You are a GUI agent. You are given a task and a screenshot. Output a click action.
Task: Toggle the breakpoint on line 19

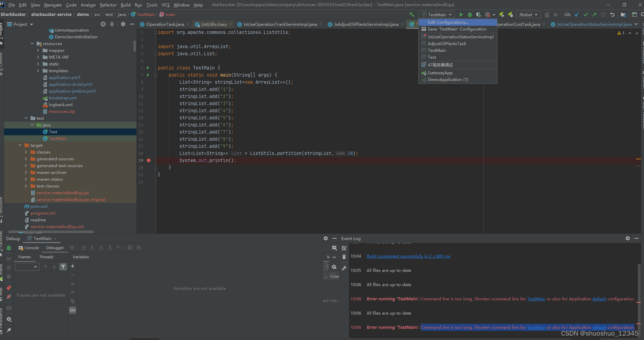tap(149, 160)
